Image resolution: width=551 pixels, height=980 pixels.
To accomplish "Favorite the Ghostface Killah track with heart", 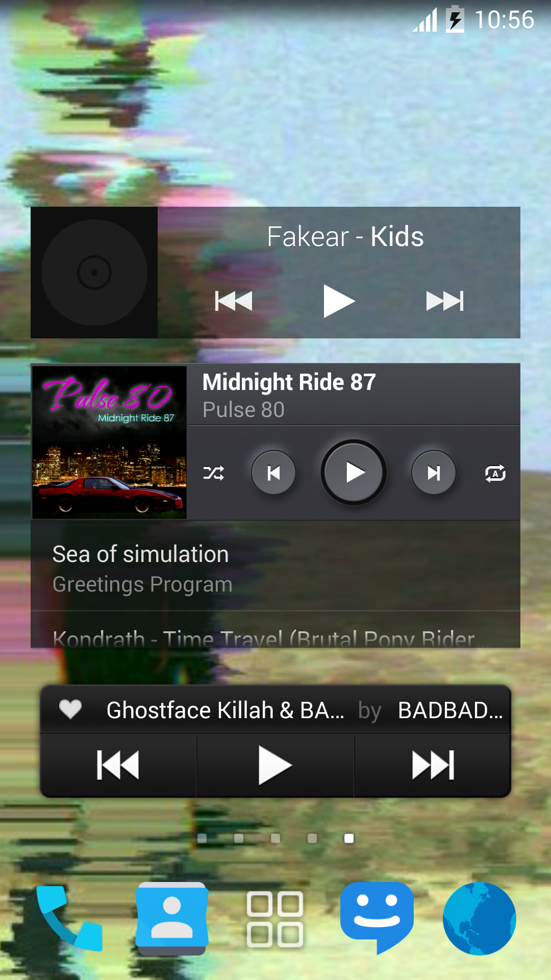I will click(70, 709).
